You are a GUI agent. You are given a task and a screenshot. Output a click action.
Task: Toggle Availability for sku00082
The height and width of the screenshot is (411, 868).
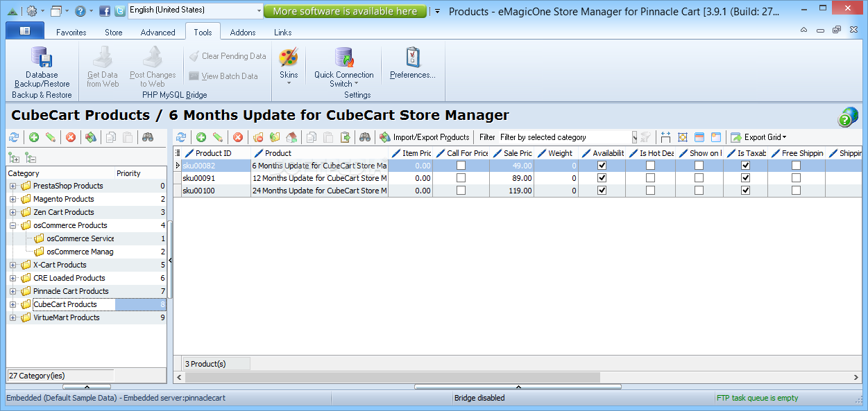coord(602,166)
